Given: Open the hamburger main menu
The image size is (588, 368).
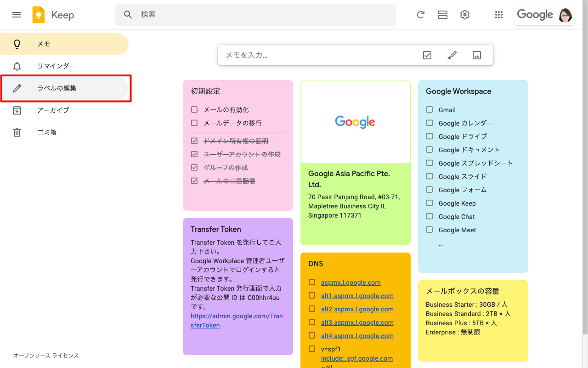Looking at the screenshot, I should point(17,15).
